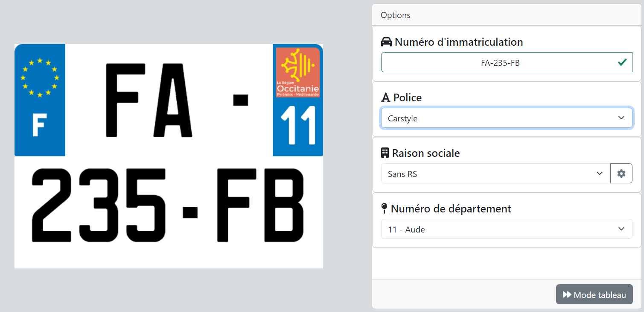Click the map pin icon beside Numéro de département
The height and width of the screenshot is (312, 644).
click(384, 209)
